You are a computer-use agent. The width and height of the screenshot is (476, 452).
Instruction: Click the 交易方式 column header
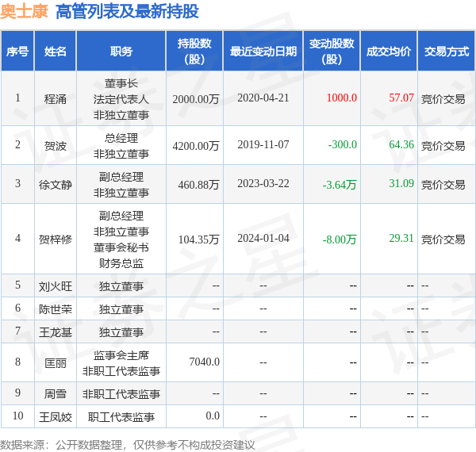click(447, 51)
